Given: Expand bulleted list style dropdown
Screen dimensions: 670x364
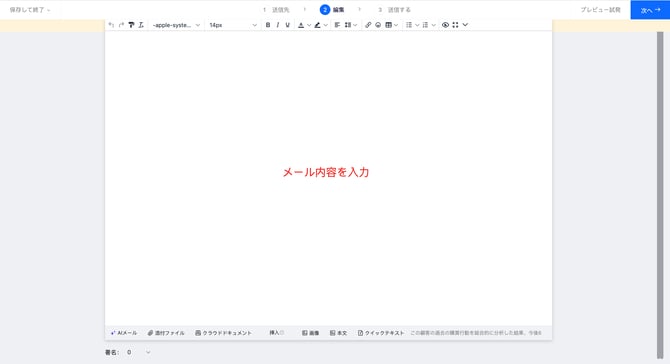Looking at the screenshot, I should coord(417,25).
